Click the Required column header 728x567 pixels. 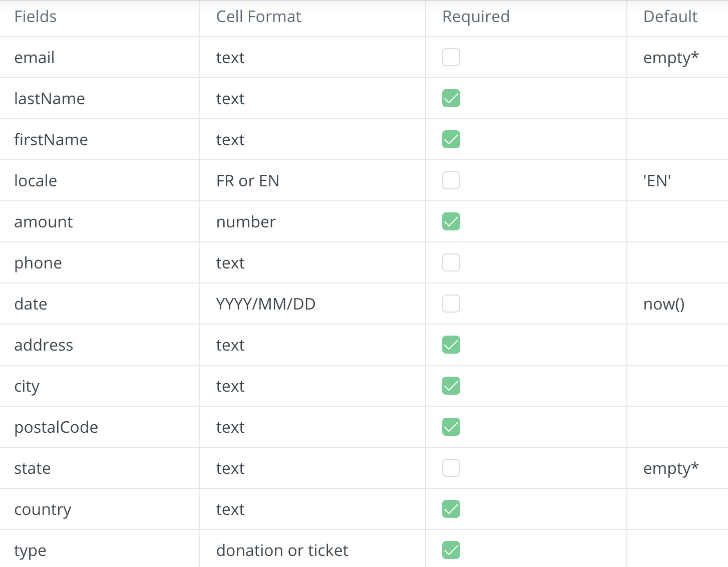[x=476, y=17]
